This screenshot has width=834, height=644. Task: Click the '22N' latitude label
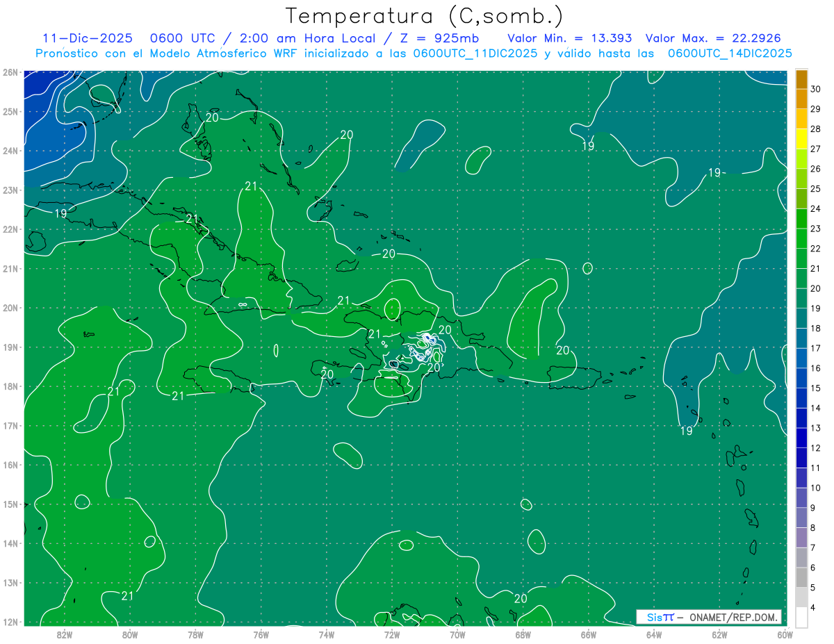[10, 229]
